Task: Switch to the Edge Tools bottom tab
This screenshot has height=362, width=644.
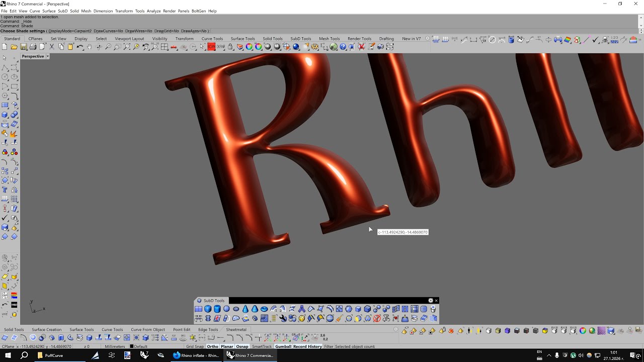Action: tap(208, 330)
